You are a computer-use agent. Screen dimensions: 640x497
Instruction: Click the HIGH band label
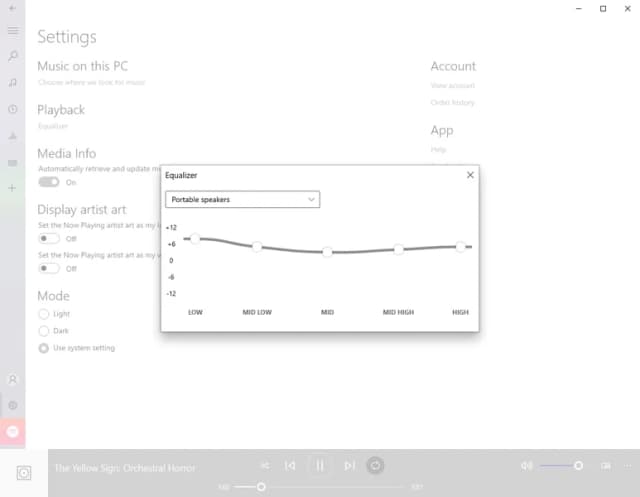point(460,312)
